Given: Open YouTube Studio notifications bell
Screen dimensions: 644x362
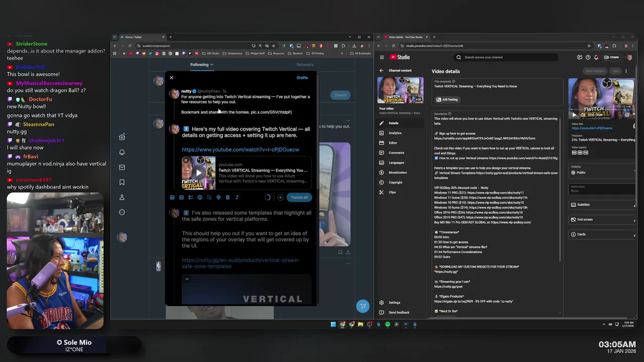Looking at the screenshot, I should pyautogui.click(x=596, y=57).
